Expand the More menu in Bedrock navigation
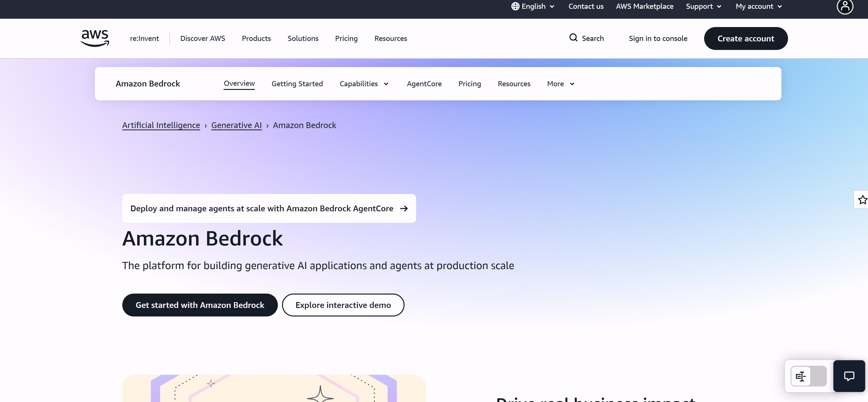This screenshot has width=868, height=402. [560, 84]
